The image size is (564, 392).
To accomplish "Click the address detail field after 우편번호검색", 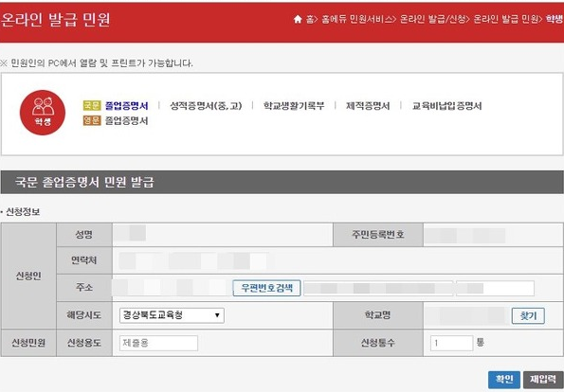I will point(377,288).
